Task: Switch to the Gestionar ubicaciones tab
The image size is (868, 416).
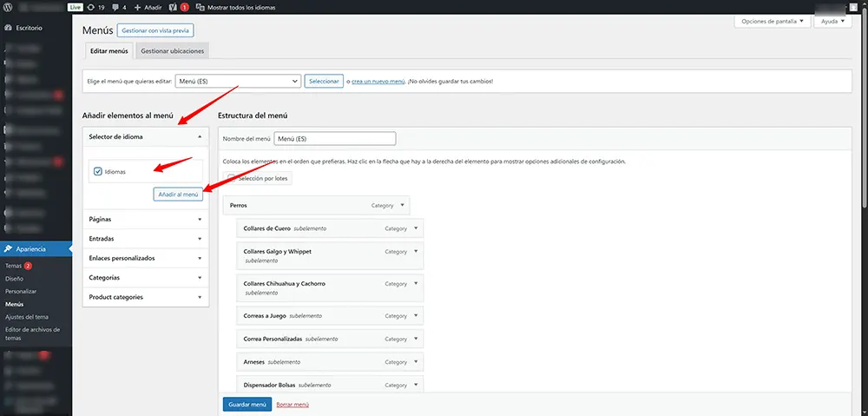Action: pyautogui.click(x=172, y=51)
